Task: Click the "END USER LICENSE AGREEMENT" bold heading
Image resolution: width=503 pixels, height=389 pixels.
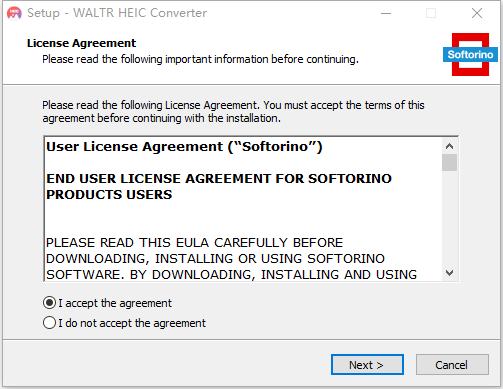Action: (x=219, y=187)
